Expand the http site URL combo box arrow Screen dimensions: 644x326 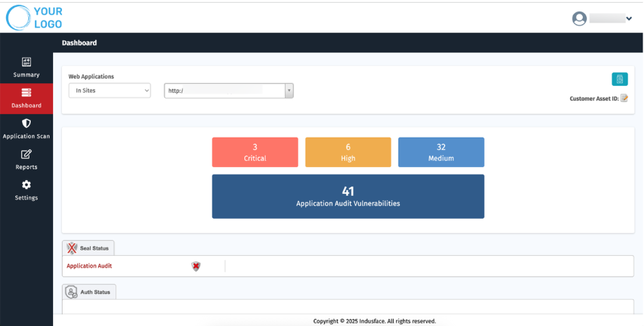pyautogui.click(x=289, y=91)
